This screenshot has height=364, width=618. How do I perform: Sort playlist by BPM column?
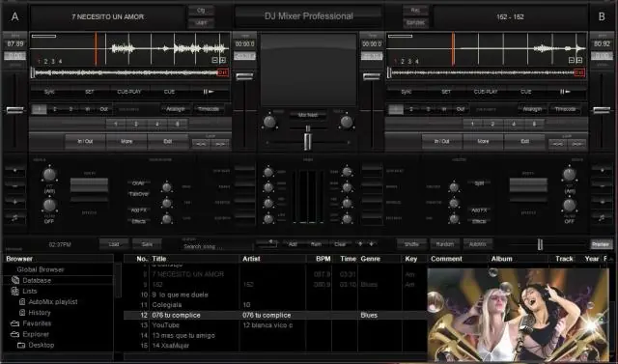click(x=323, y=259)
